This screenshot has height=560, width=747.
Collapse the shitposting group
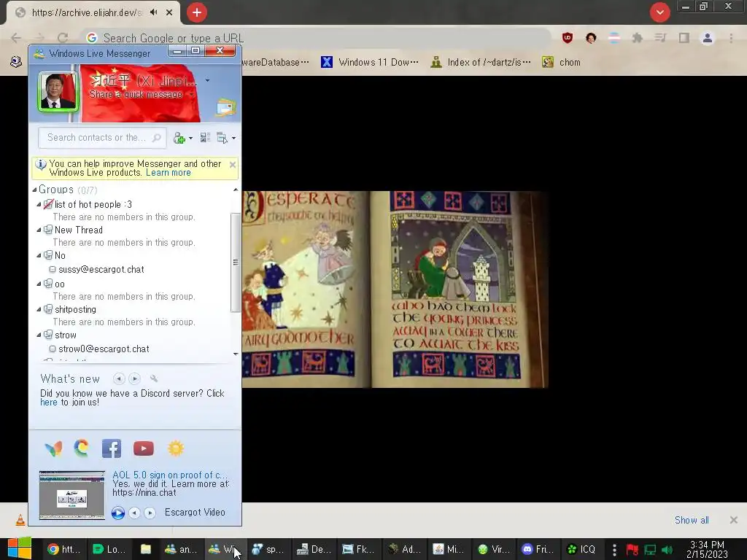point(39,309)
